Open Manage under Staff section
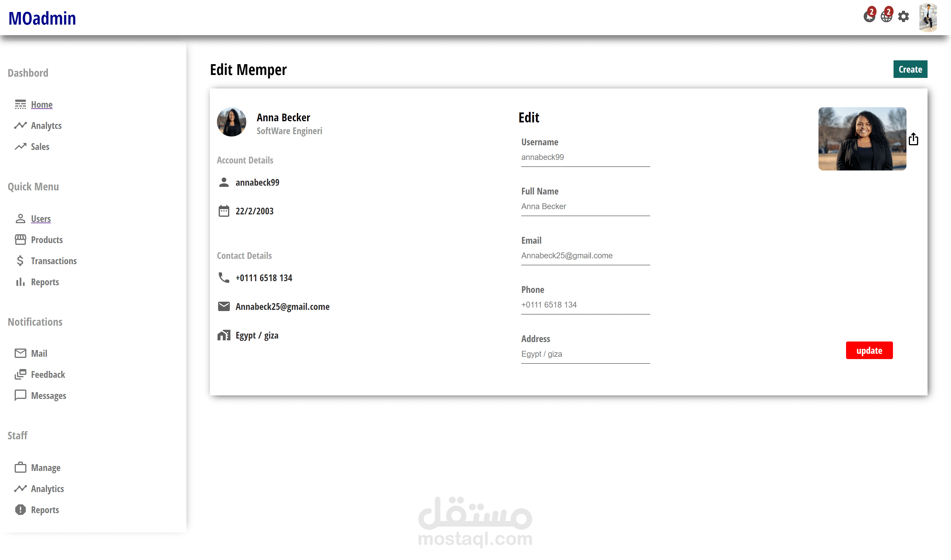 45,467
